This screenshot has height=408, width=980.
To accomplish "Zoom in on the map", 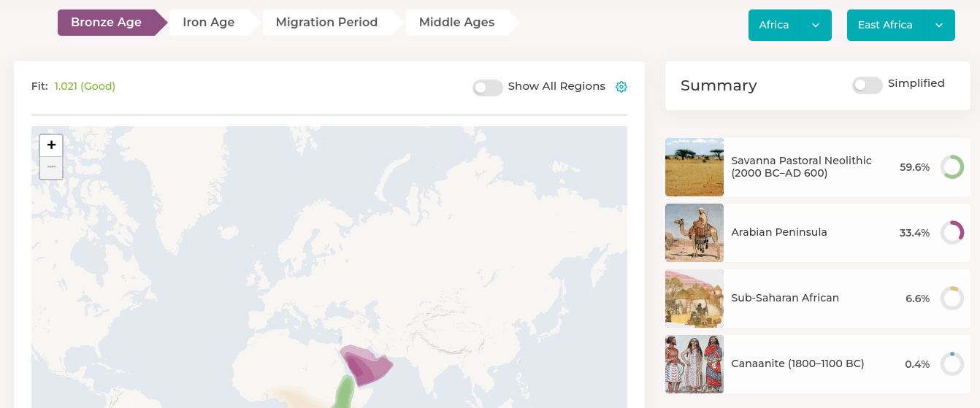I will (x=51, y=145).
